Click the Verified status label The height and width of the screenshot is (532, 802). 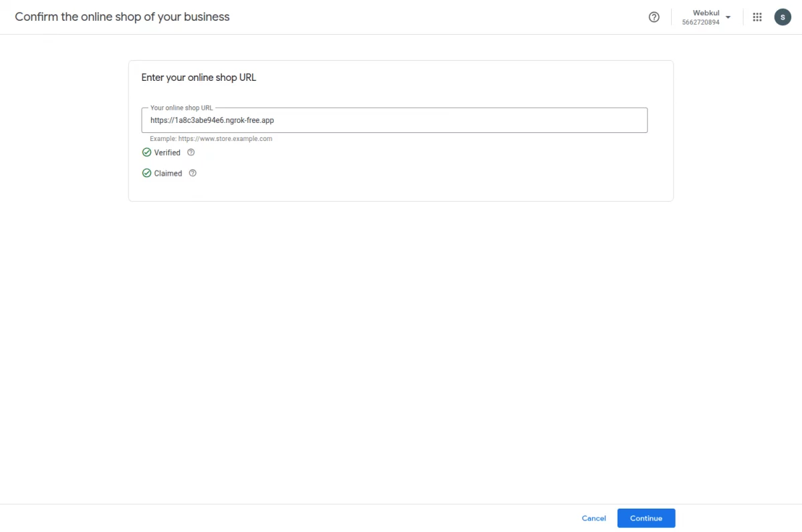coord(166,152)
